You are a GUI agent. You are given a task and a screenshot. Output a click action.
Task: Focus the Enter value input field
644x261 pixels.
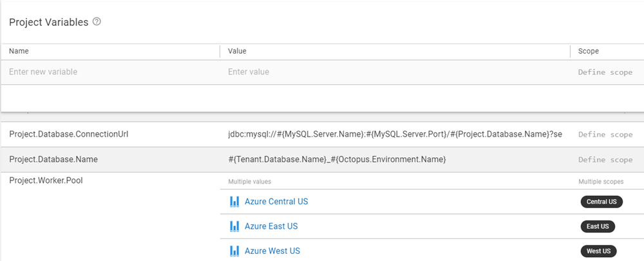[x=393, y=72]
